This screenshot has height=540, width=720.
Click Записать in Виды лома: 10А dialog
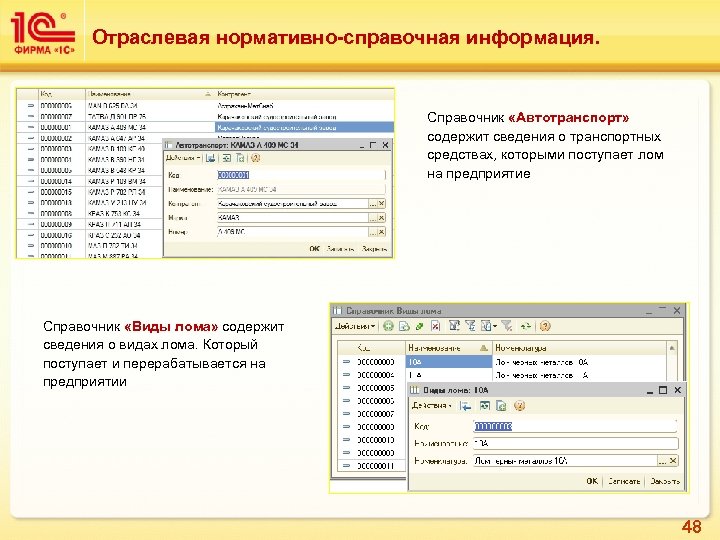coord(624,481)
